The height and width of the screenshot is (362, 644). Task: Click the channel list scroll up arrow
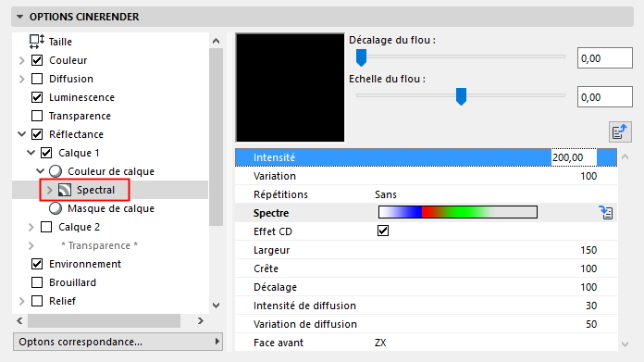point(216,41)
